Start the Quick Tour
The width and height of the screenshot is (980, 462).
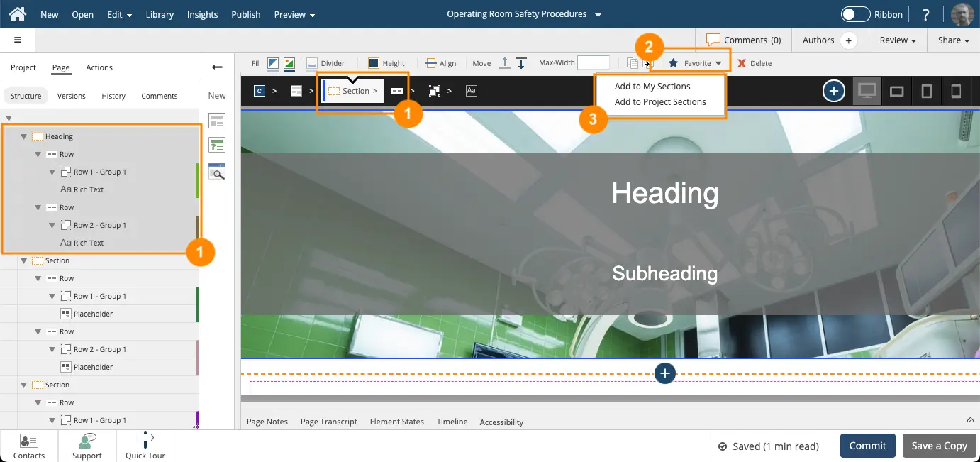[x=145, y=446]
